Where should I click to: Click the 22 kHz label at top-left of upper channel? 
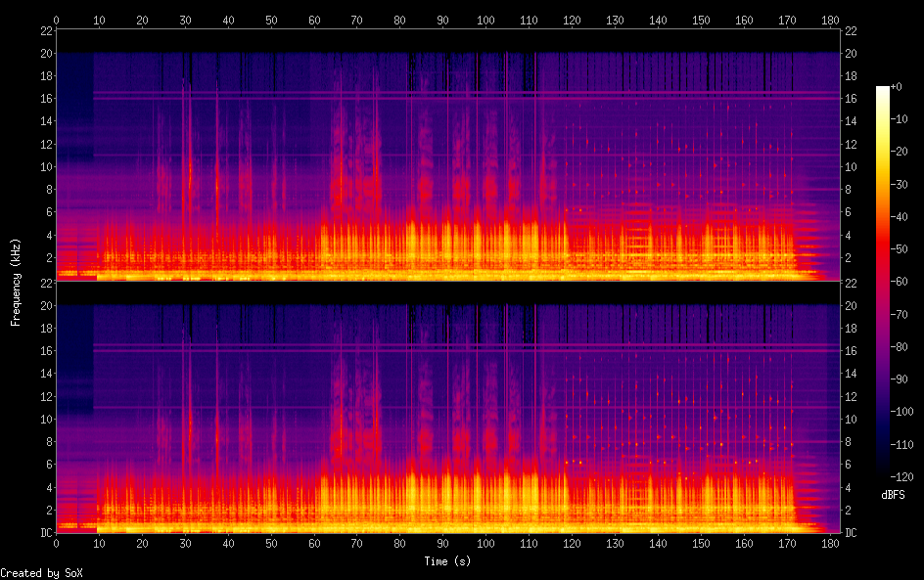[45, 31]
